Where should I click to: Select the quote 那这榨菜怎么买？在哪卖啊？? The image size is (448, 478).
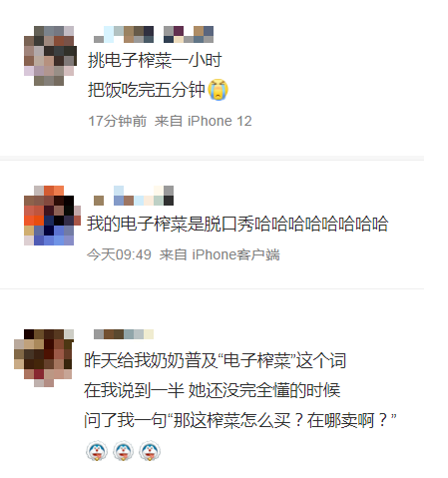tap(280, 420)
